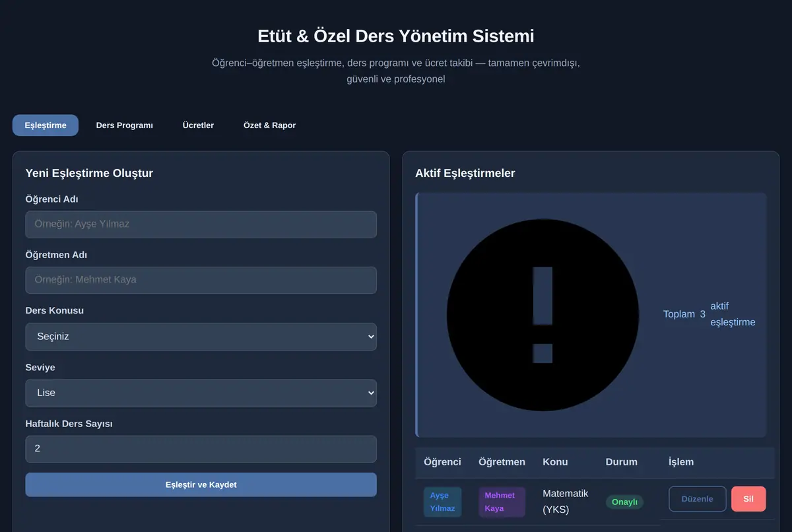792x532 pixels.
Task: Go to the Özet & Rapor tab
Action: point(269,125)
